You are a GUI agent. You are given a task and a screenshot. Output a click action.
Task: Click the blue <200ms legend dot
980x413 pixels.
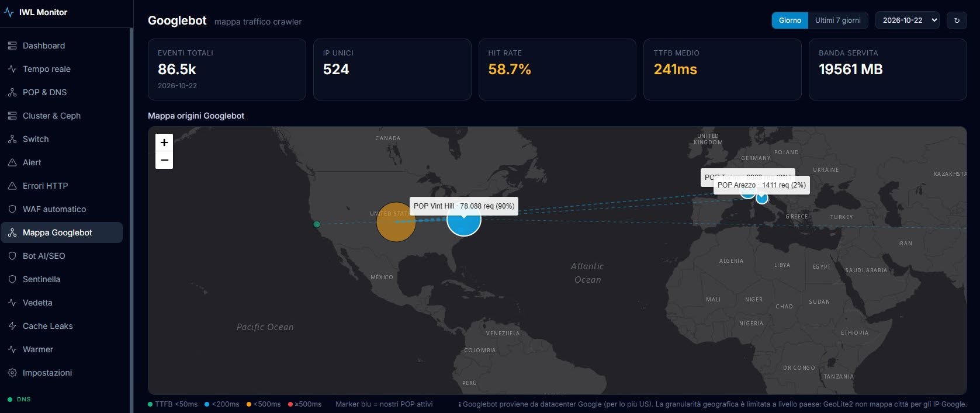[x=207, y=404]
